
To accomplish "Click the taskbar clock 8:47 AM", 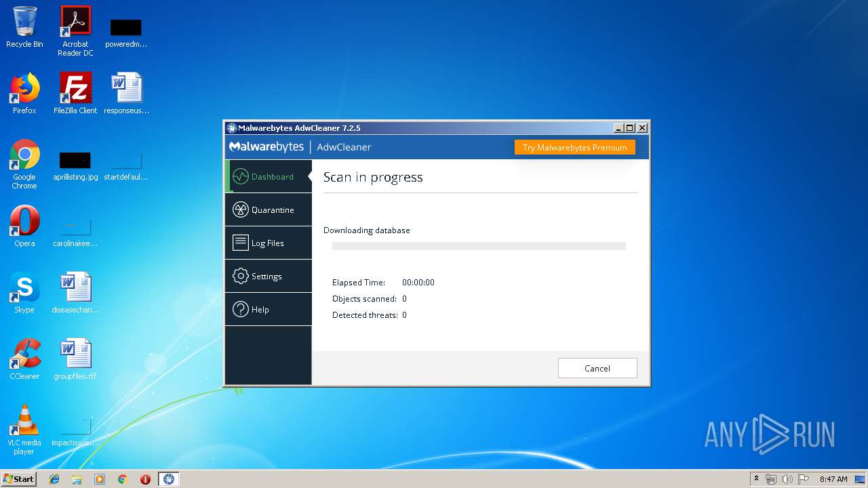I will coord(833,479).
